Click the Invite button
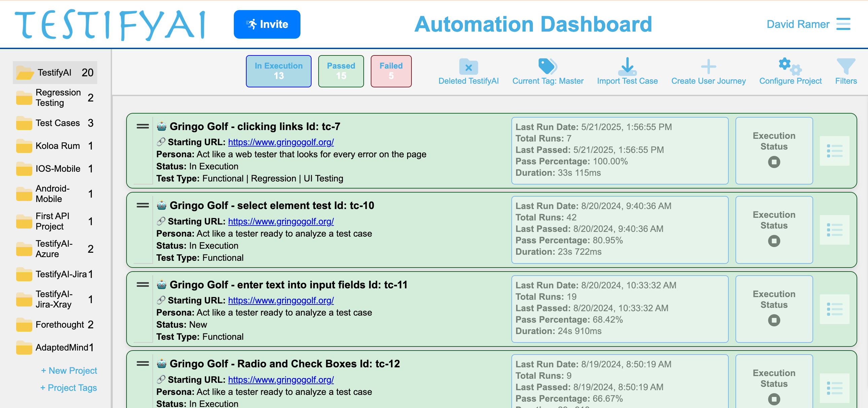Viewport: 868px width, 408px height. (267, 24)
